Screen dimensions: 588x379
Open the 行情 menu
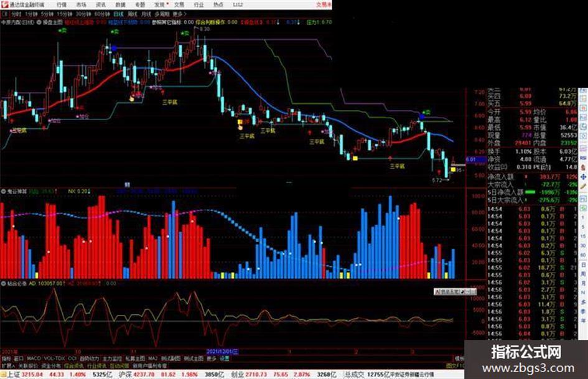[62, 5]
